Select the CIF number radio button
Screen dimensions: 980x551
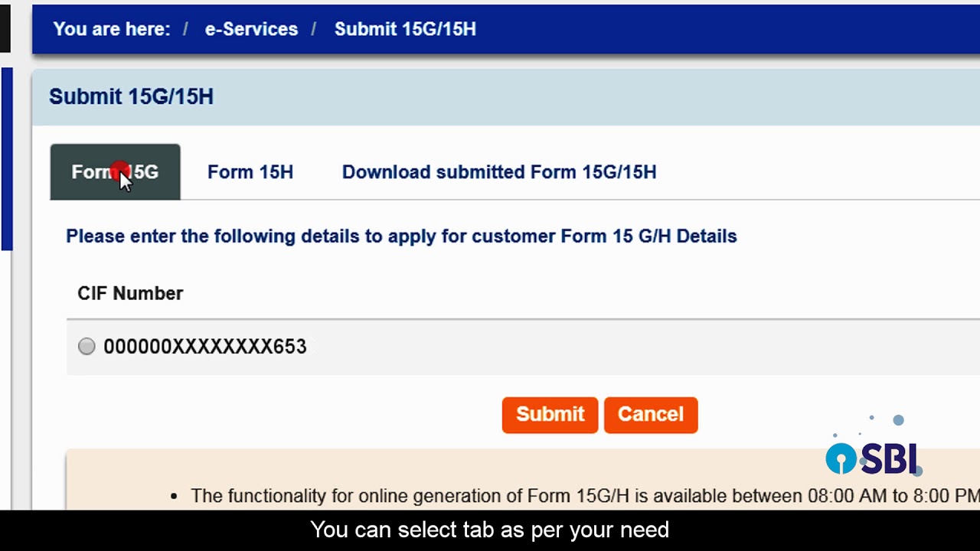[87, 347]
